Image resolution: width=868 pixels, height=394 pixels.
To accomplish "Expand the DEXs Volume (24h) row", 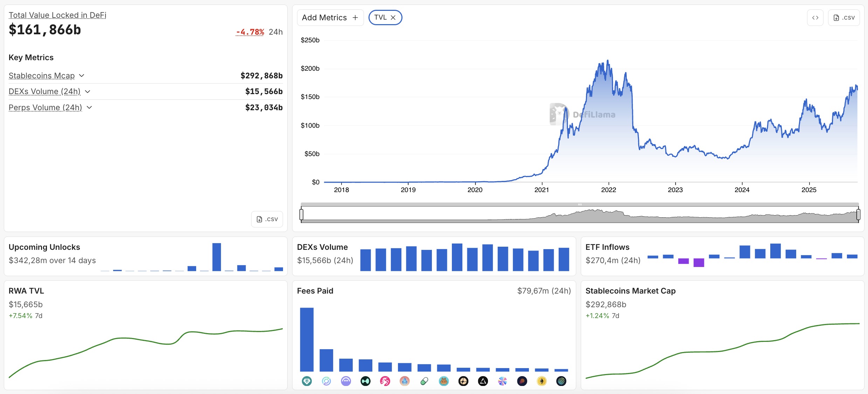I will click(x=88, y=91).
